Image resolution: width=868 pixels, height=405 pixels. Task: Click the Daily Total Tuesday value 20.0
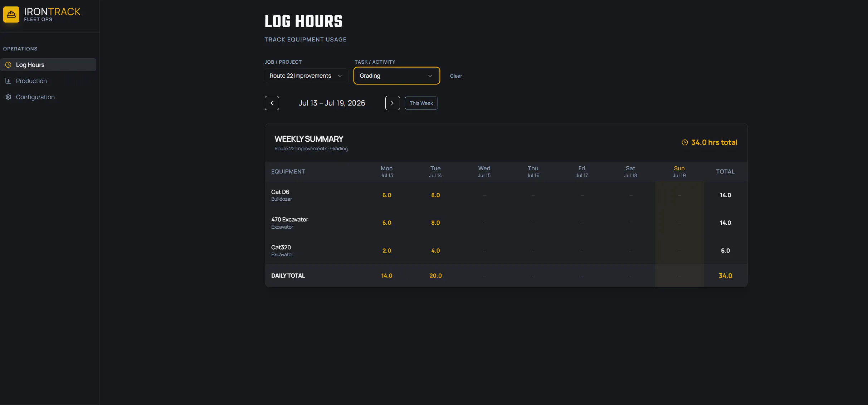[435, 276]
